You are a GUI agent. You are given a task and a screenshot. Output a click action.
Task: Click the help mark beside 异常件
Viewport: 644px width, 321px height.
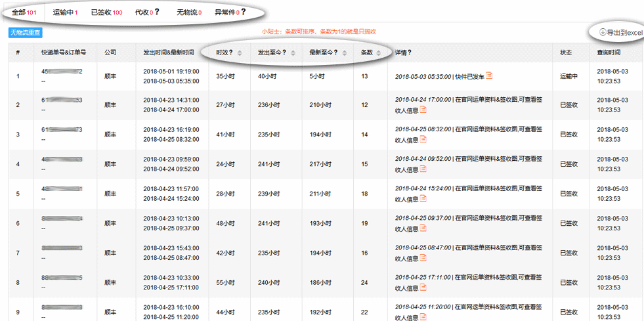[x=243, y=12]
